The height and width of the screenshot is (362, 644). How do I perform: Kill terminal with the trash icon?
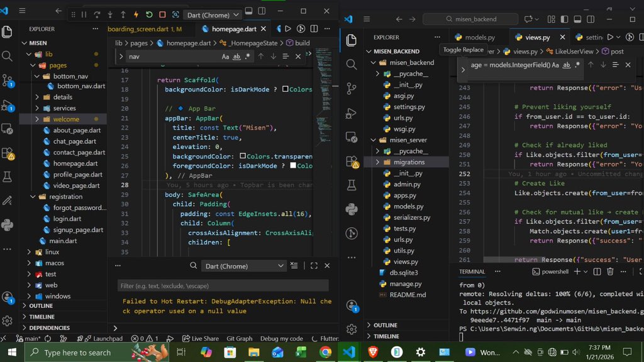click(610, 271)
